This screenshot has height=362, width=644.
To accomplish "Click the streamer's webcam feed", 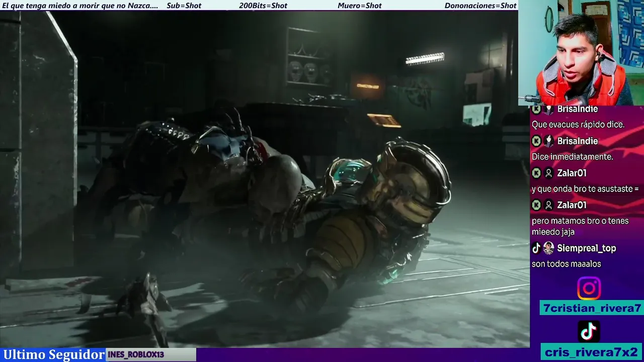I will pyautogui.click(x=581, y=53).
